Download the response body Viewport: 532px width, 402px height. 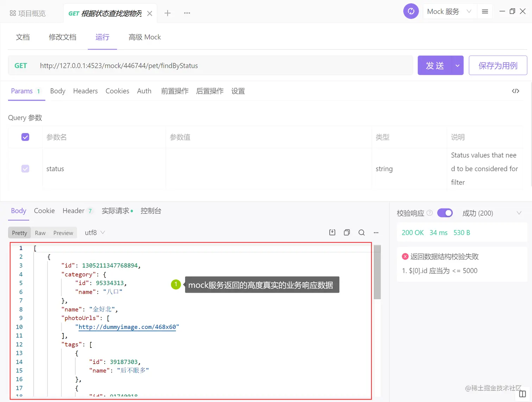(332, 232)
